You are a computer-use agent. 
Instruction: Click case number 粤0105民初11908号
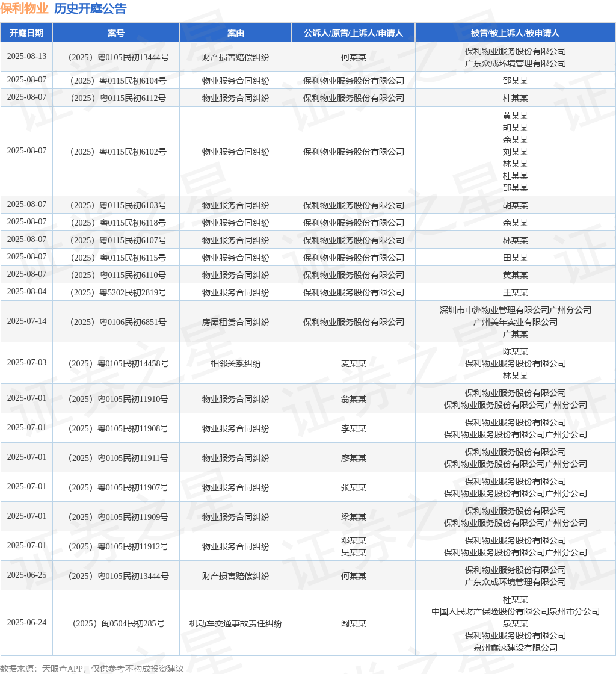click(x=119, y=428)
